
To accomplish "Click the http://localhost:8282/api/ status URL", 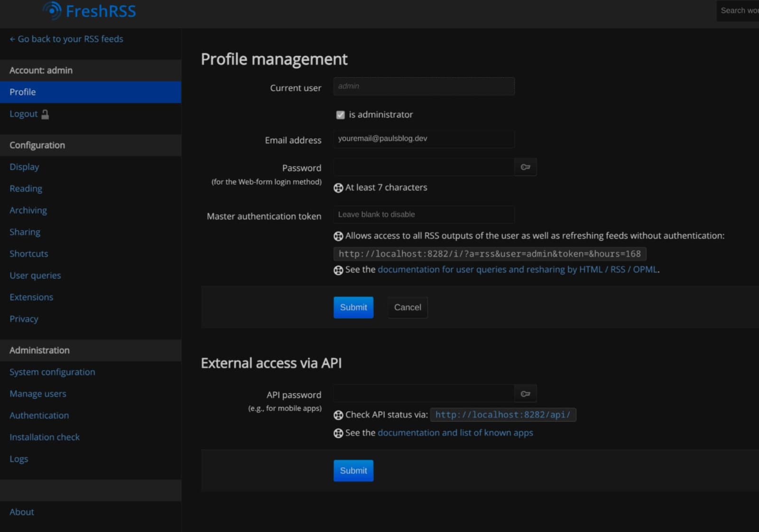I will coord(503,414).
